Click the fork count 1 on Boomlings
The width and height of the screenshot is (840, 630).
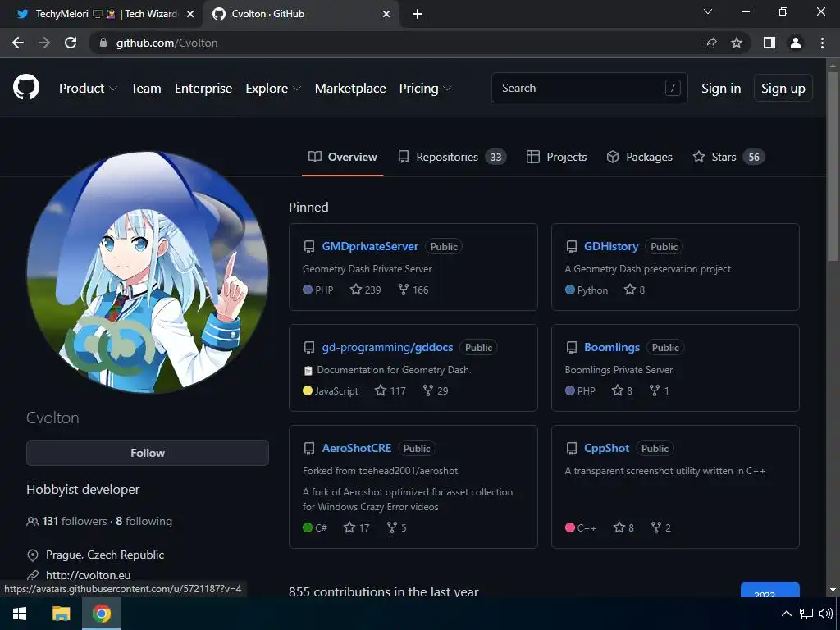point(659,390)
